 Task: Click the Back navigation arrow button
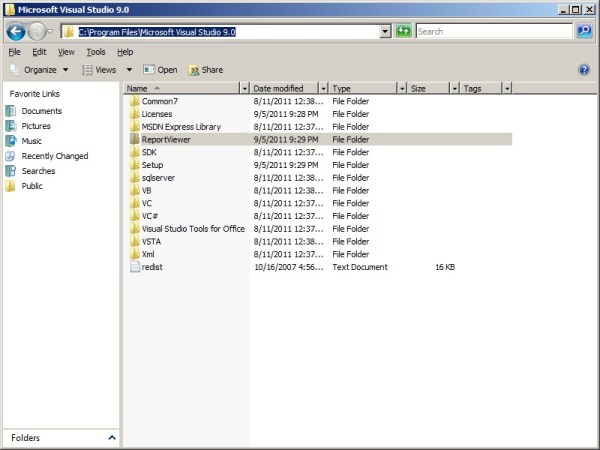click(x=15, y=31)
